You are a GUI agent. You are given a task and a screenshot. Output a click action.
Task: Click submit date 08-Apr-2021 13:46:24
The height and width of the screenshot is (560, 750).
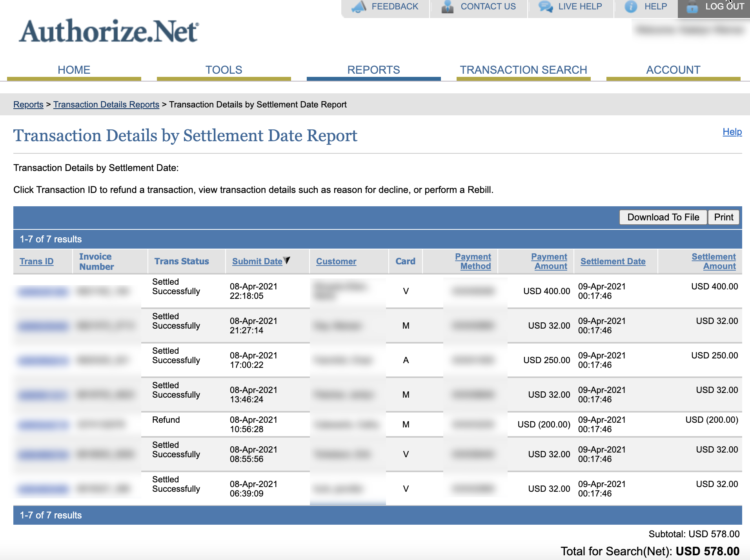pos(253,395)
